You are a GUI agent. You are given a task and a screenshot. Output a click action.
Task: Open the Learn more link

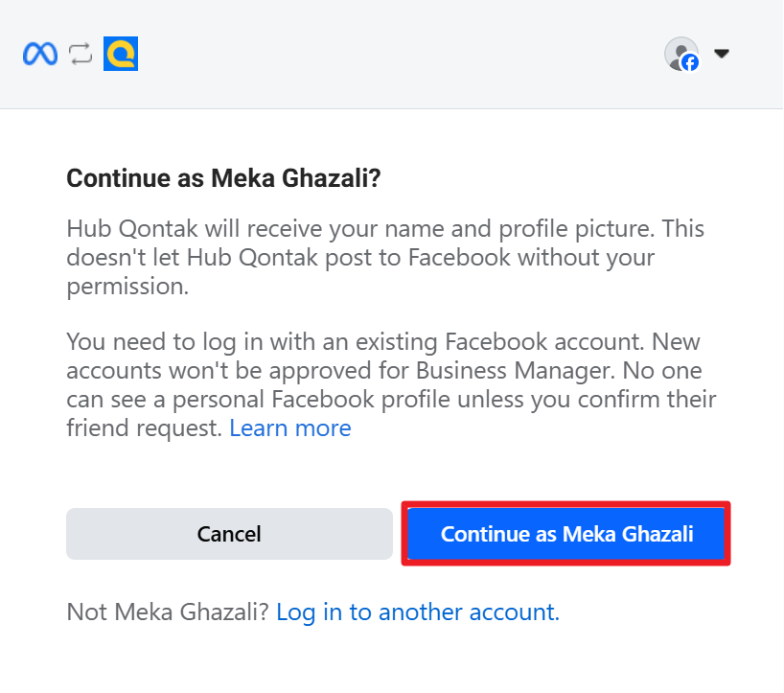coord(289,427)
